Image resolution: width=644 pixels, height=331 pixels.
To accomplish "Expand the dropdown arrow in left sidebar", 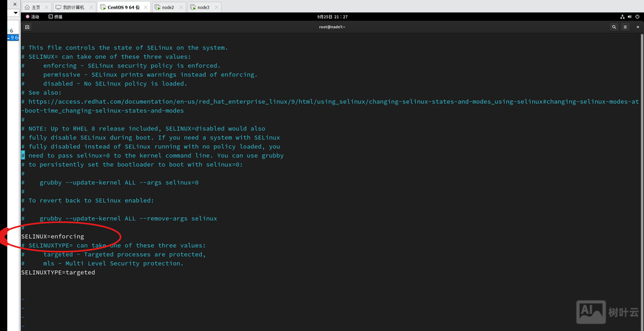I will pos(15,13).
